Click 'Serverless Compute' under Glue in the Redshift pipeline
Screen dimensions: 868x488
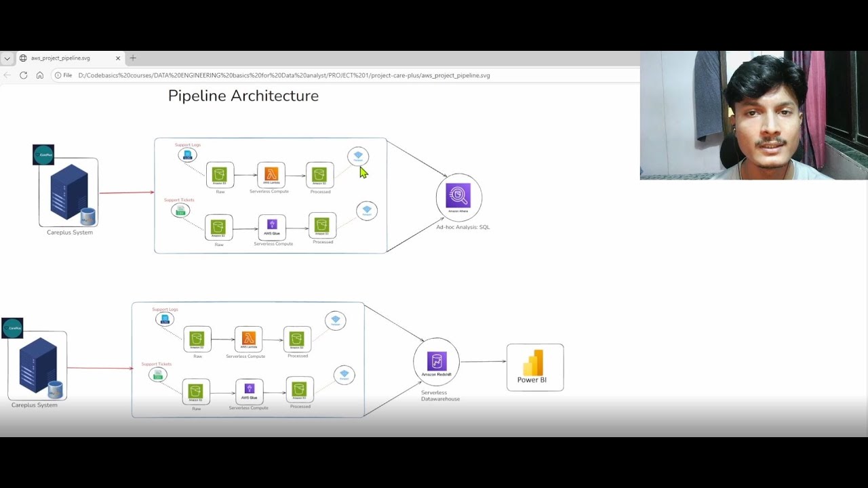(x=248, y=408)
